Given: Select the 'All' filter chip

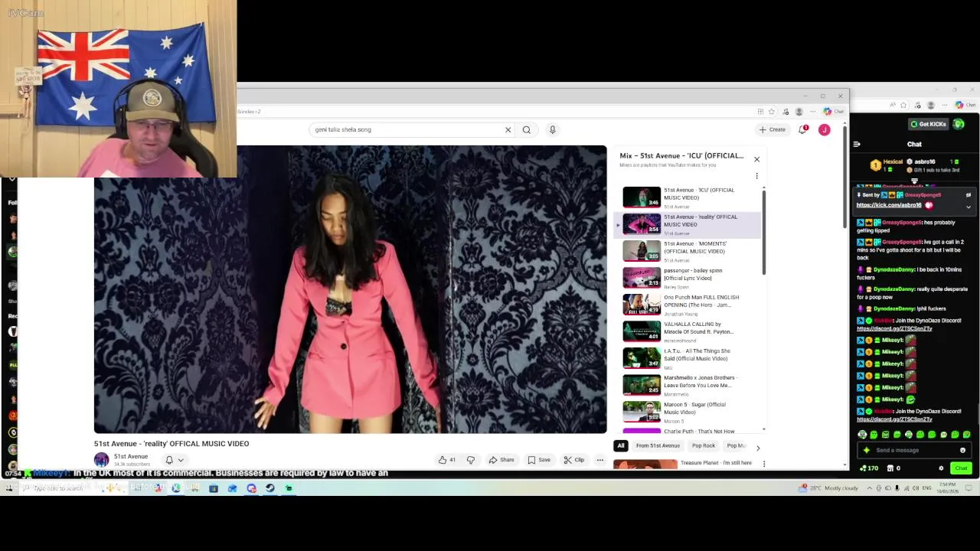Looking at the screenshot, I should 621,445.
